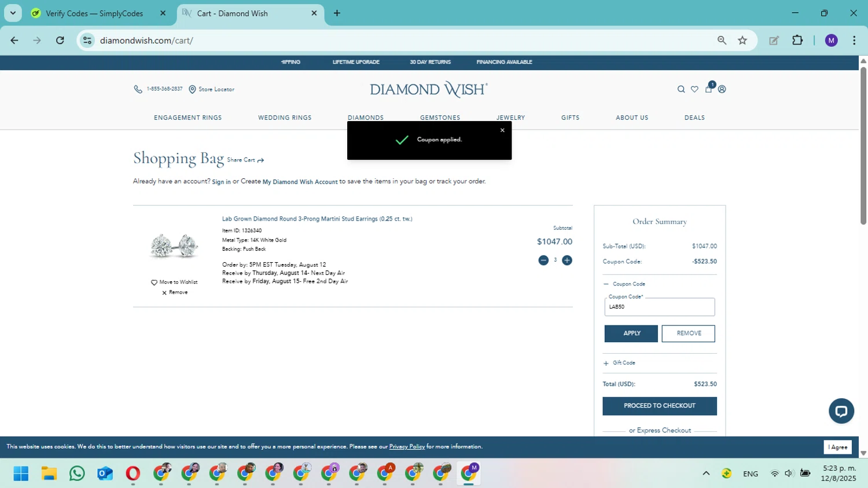Click FINANCING AVAILABLE in top banner
The image size is (868, 488).
pyautogui.click(x=504, y=62)
